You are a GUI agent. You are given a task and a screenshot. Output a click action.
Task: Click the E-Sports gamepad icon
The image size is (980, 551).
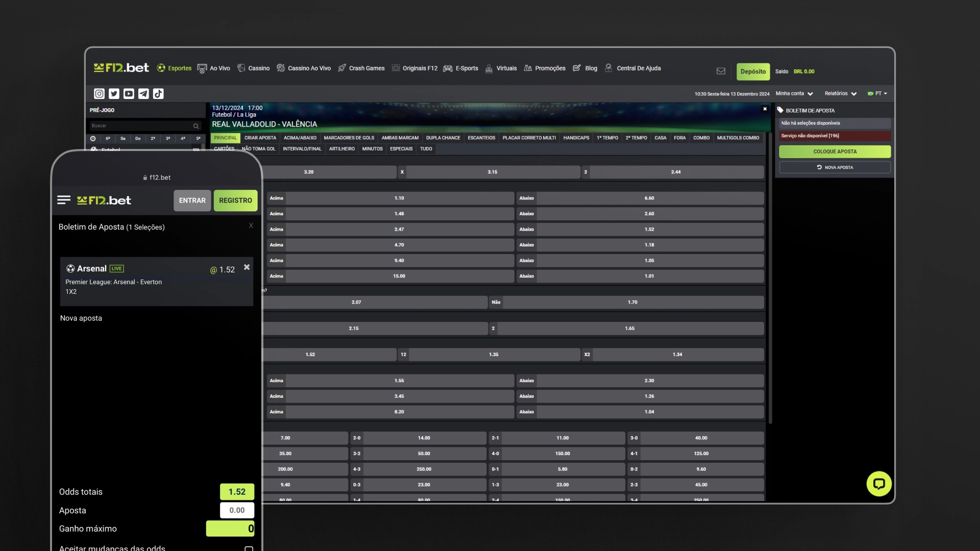click(448, 68)
